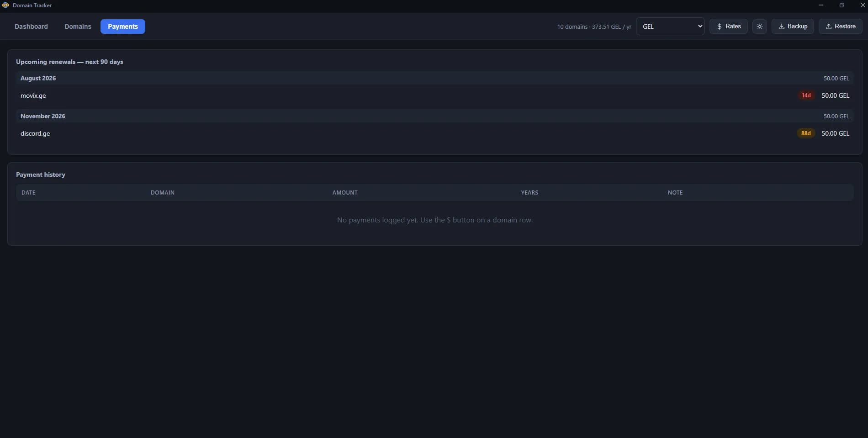Click the DATE column header

click(28, 193)
